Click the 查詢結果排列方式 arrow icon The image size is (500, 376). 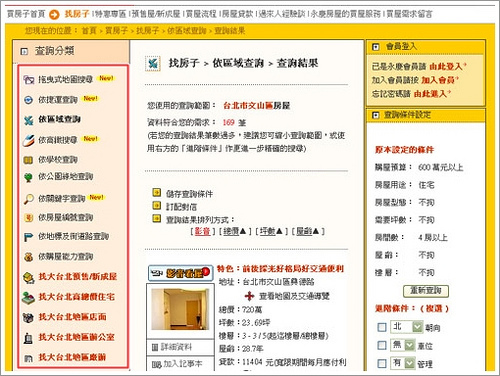(x=156, y=218)
